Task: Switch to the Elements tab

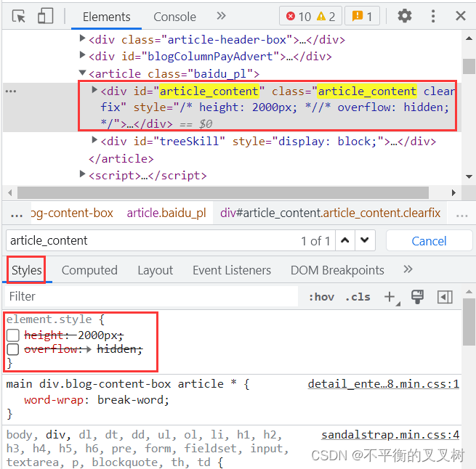Action: pyautogui.click(x=107, y=17)
